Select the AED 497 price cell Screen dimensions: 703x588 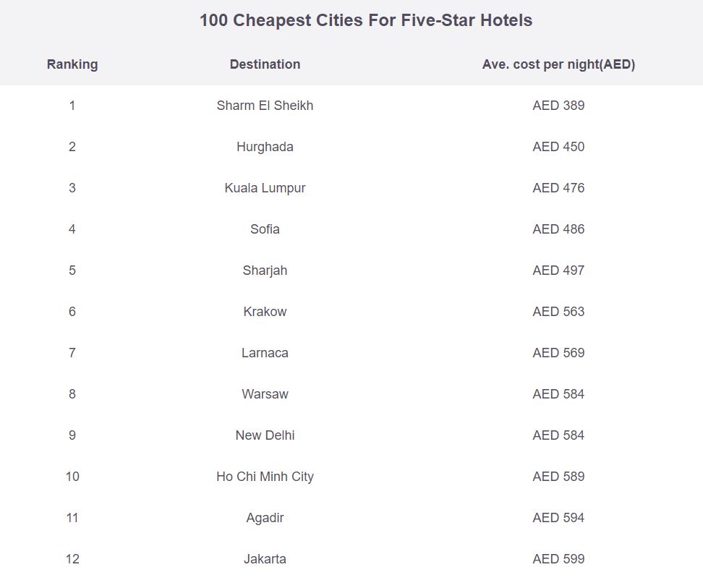pyautogui.click(x=558, y=270)
